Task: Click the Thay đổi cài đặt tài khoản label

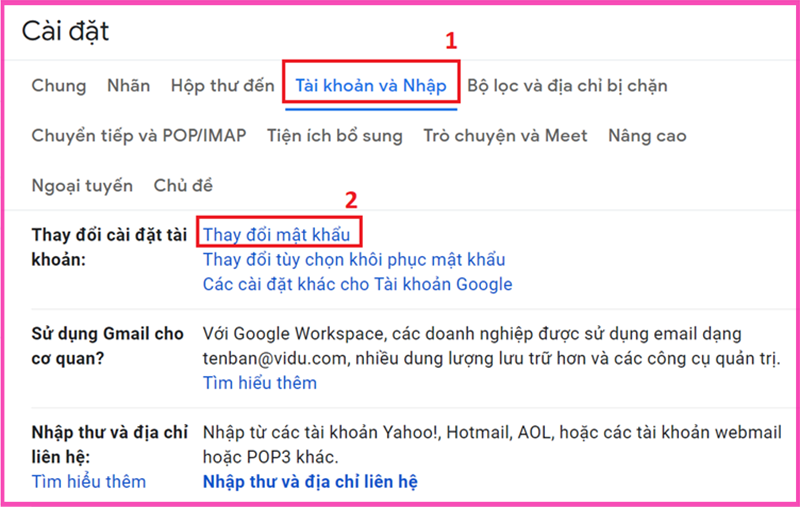Action: pos(109,247)
